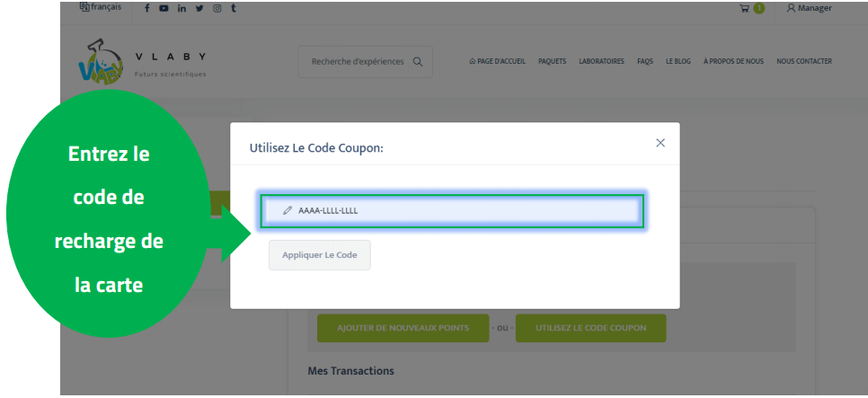Click the Ajouter de nouveaux points button
This screenshot has width=868, height=398.
click(403, 328)
